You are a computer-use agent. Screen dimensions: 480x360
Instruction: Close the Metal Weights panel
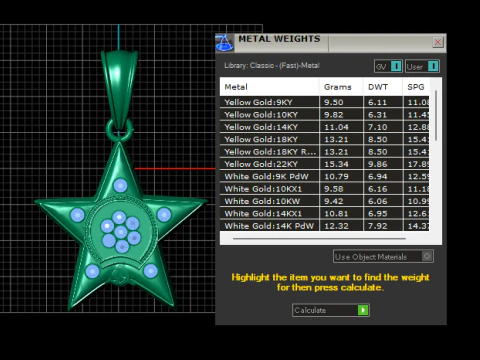pyautogui.click(x=438, y=42)
